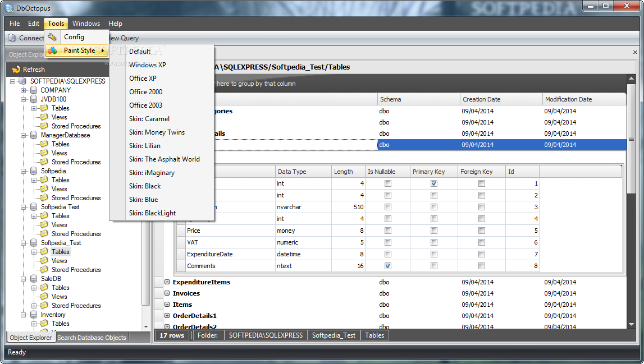Toggle Foreign Key checkbox in first int row
This screenshot has width=644, height=364.
click(482, 183)
